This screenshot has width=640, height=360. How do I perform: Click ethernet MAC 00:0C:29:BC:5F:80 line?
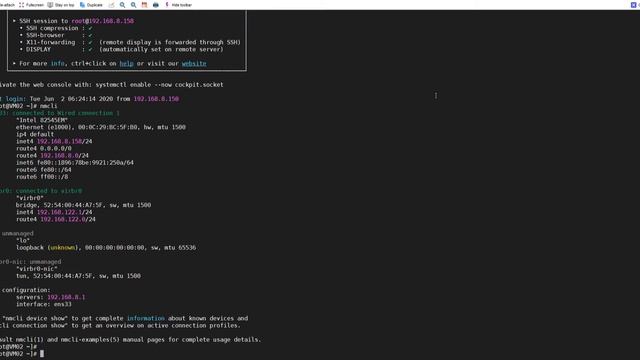coord(101,127)
